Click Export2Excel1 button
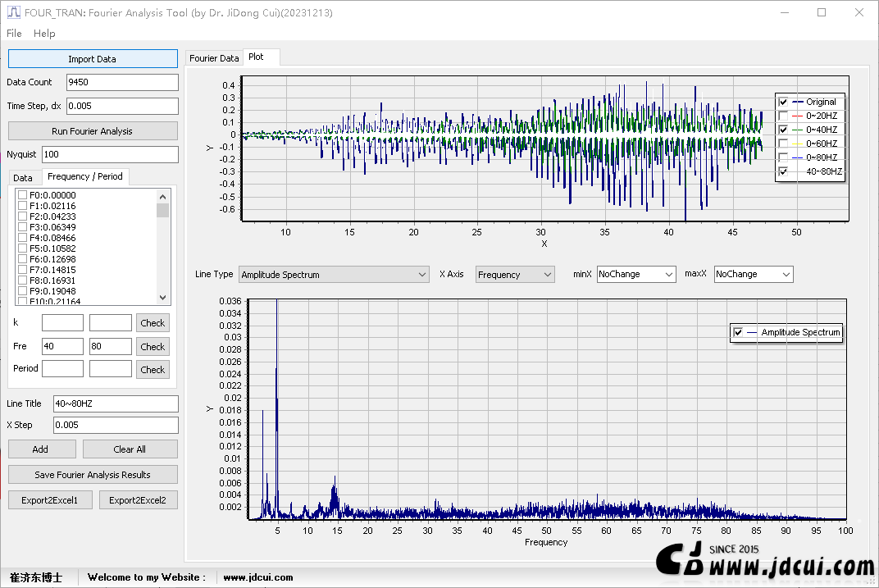The width and height of the screenshot is (879, 588). [50, 500]
